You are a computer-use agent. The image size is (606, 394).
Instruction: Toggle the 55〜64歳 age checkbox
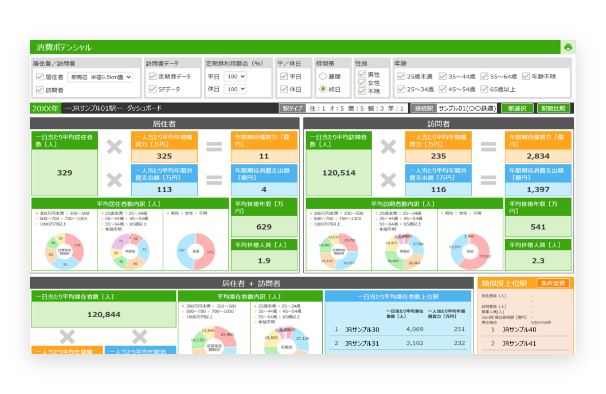tap(484, 76)
